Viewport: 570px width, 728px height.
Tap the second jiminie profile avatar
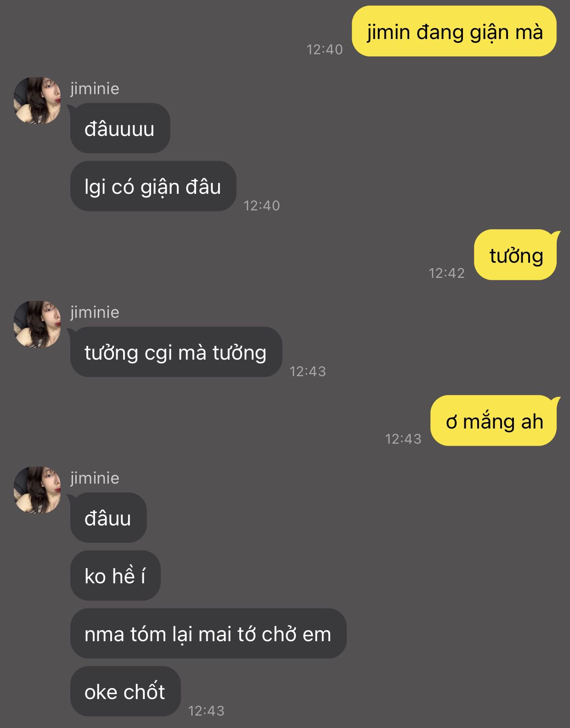[37, 324]
